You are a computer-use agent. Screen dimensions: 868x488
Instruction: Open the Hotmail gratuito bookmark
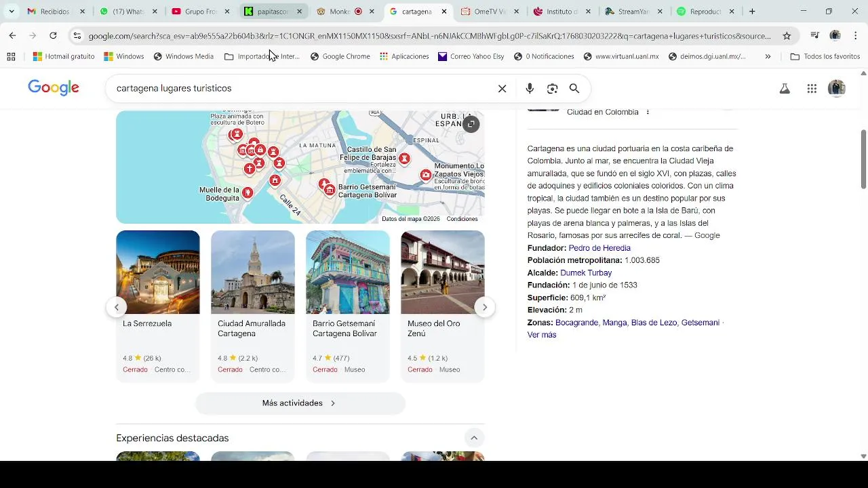pyautogui.click(x=64, y=56)
